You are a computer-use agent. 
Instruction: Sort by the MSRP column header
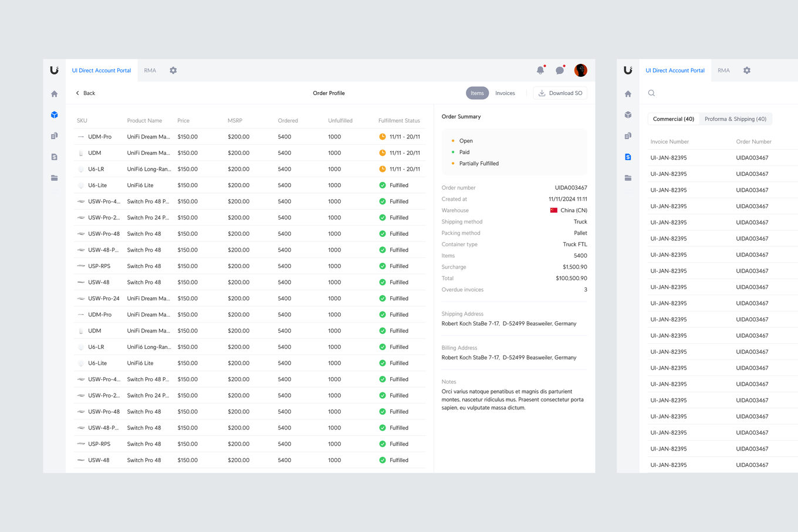[235, 121]
